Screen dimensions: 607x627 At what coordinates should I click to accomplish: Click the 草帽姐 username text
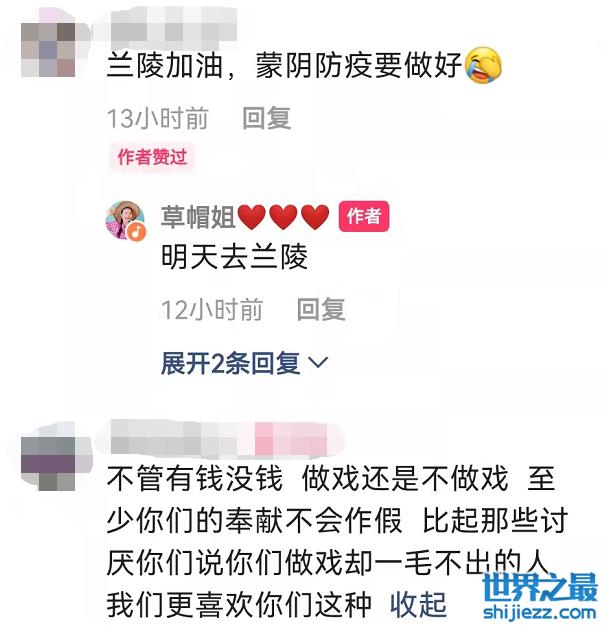[198, 217]
